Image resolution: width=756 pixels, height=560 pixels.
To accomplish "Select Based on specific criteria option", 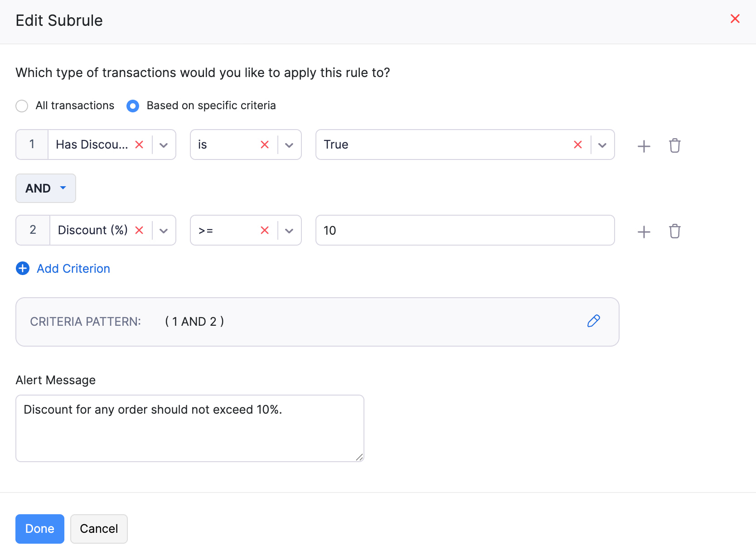I will pos(132,106).
